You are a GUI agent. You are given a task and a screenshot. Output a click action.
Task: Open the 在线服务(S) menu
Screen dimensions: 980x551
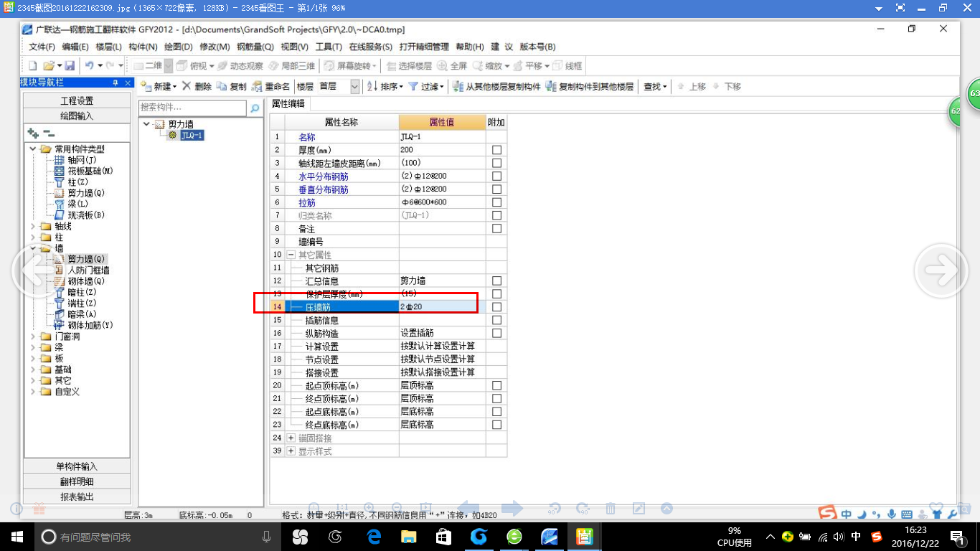[x=370, y=47]
